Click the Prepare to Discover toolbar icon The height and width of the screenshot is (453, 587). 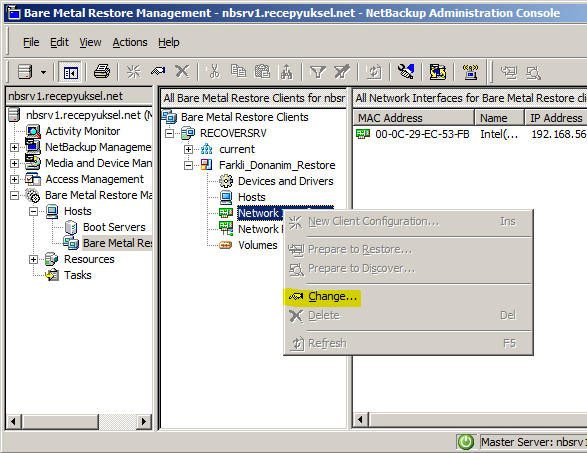point(533,72)
